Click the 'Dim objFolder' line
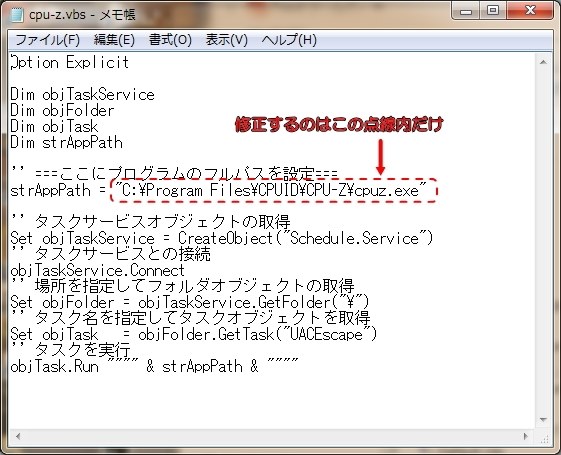This screenshot has height=455, width=561. pos(62,110)
